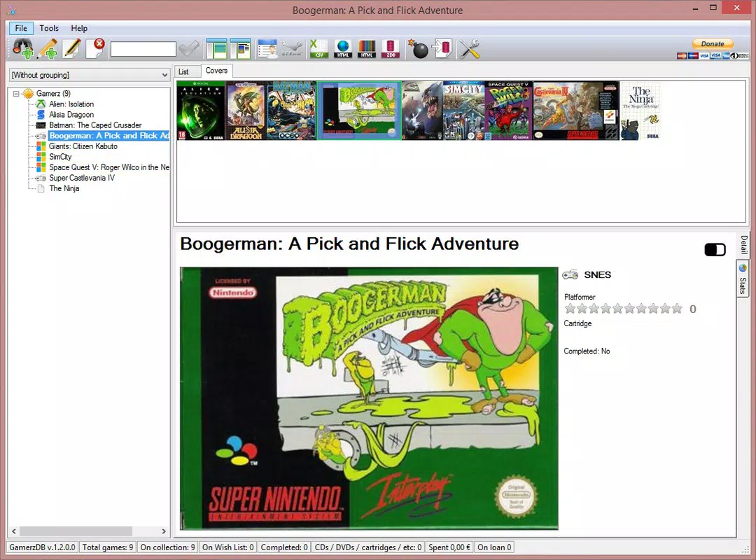This screenshot has width=756, height=560.
Task: Click the stats pie icon on Stats tab
Action: tap(743, 267)
